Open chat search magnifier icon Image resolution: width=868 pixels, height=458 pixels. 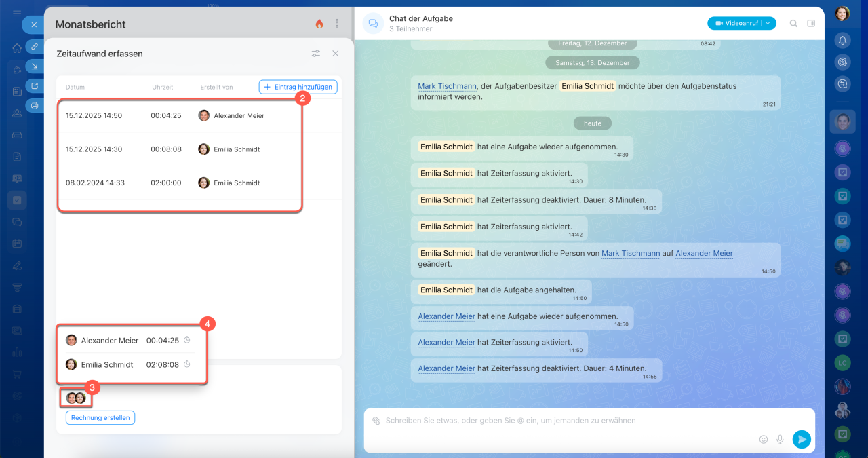pyautogui.click(x=793, y=23)
